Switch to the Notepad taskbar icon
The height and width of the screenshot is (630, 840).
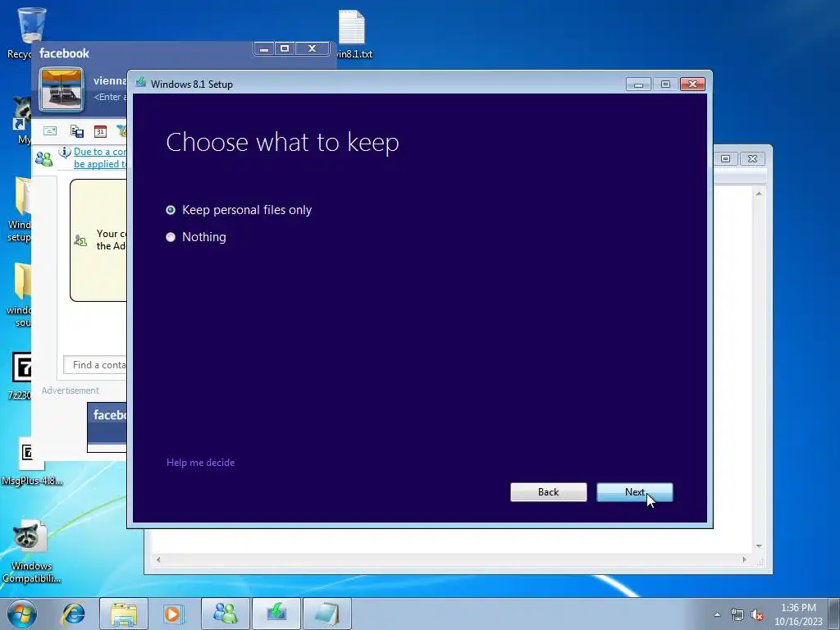click(x=327, y=614)
